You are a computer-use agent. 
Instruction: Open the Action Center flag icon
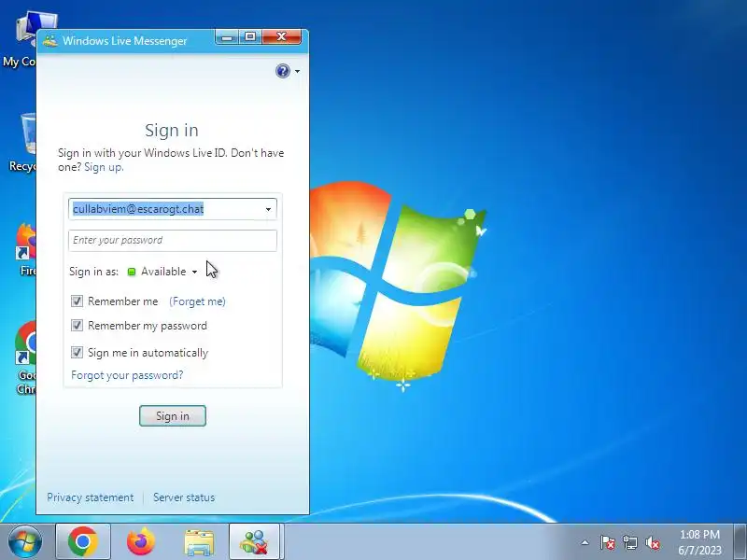pos(608,542)
